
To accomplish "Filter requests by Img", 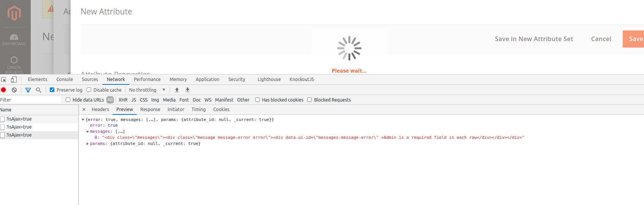I will (155, 100).
